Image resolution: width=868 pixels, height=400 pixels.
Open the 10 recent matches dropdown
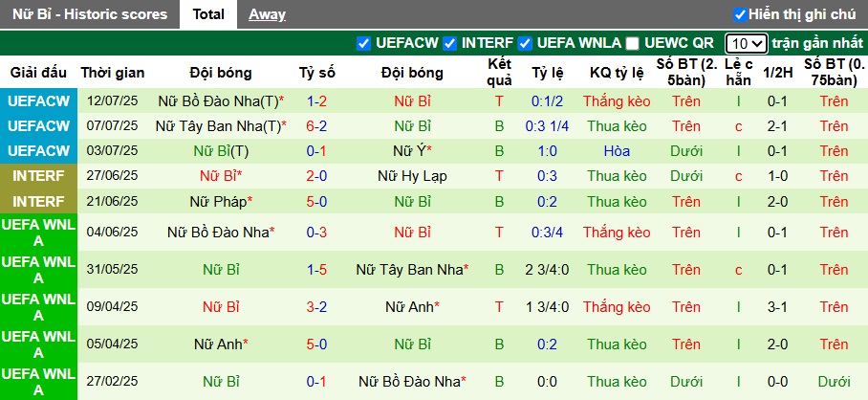745,43
